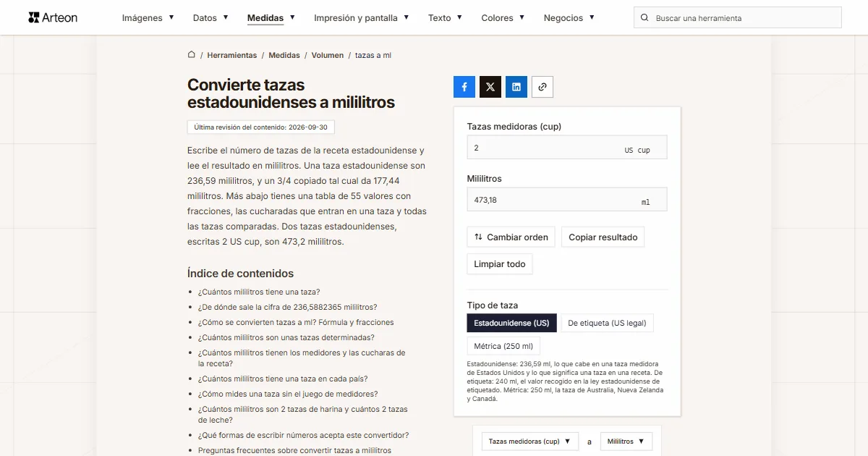This screenshot has height=456, width=868.
Task: Jump to ¿Cuántos mililitros tiene una taza en cada país?
Action: [x=283, y=379]
